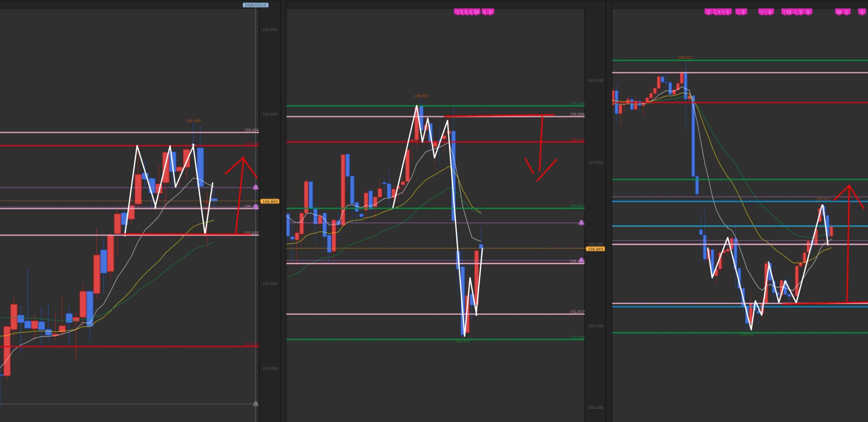
Task: Select the 158.884 pink horizontal line in left chart
Action: pos(102,132)
